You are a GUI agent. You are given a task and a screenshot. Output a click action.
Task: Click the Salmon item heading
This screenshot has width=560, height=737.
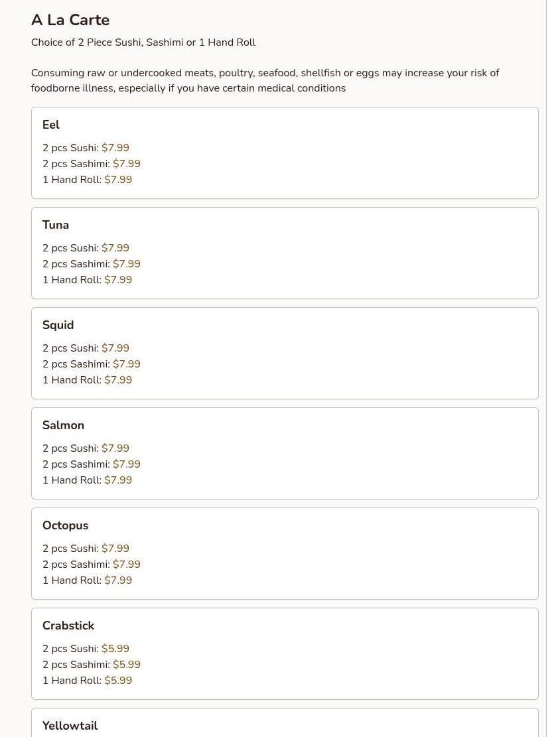pos(63,425)
